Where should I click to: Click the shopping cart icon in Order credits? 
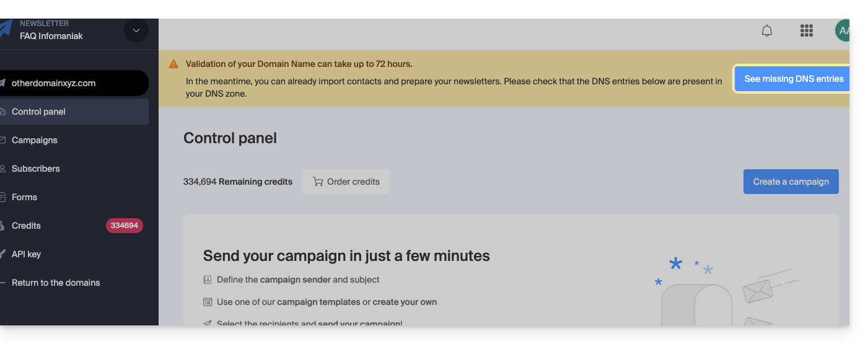318,182
